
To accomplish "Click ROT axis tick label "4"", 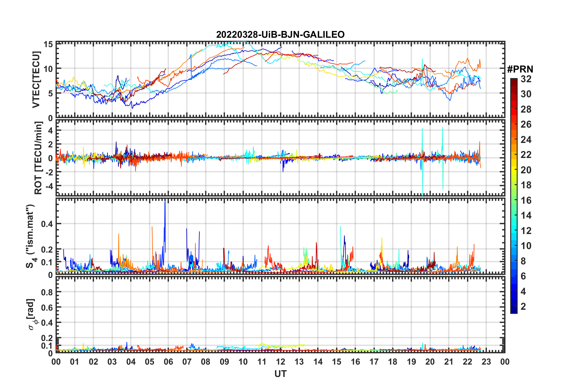I will [50, 130].
